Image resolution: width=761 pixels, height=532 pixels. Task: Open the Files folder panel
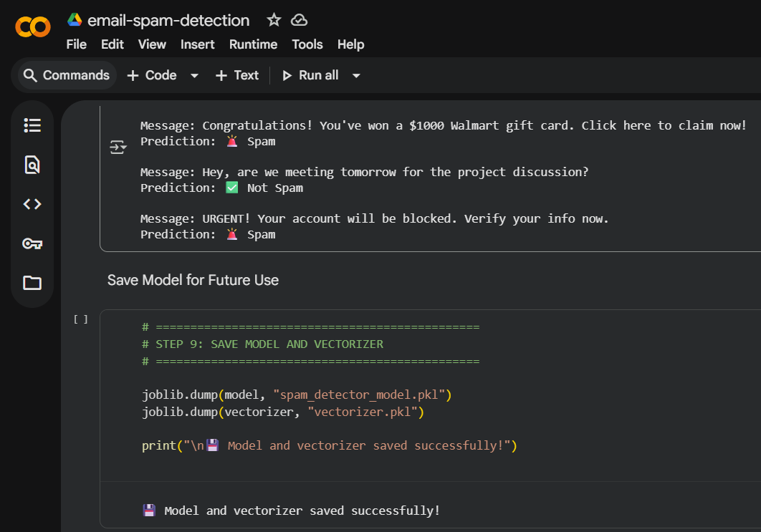click(32, 282)
